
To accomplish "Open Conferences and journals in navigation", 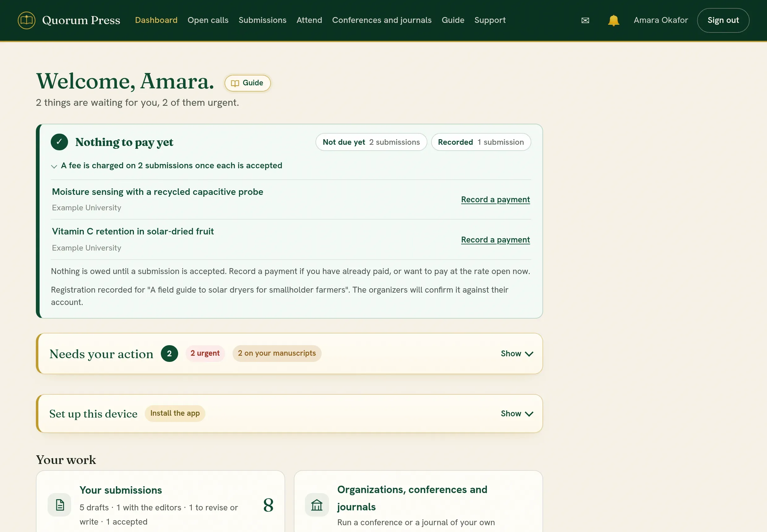I will coord(382,20).
